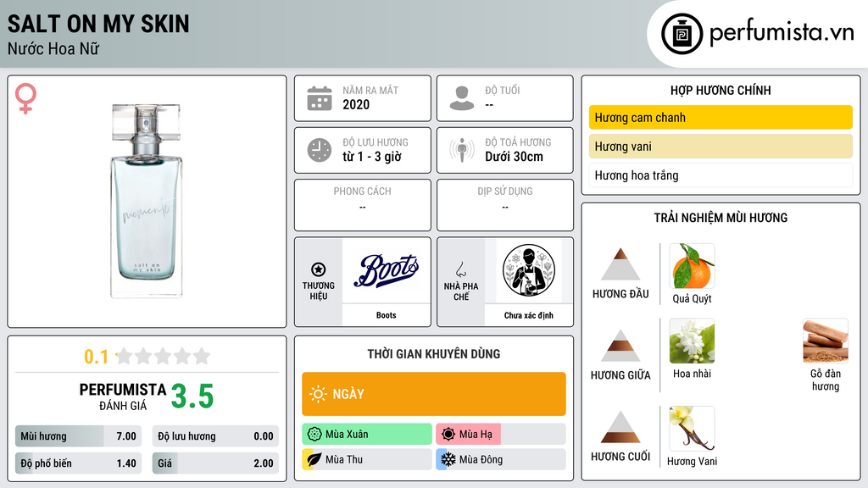Click the Độ phổ biến 1.40 score bar
Image resolution: width=868 pixels, height=488 pixels.
click(78, 463)
